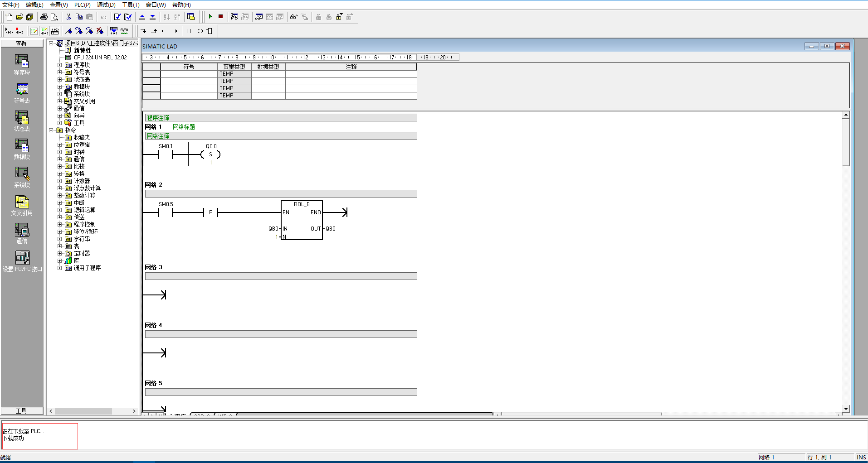
Task: Click the horizontal scrollbar under the project tree
Action: click(83, 411)
